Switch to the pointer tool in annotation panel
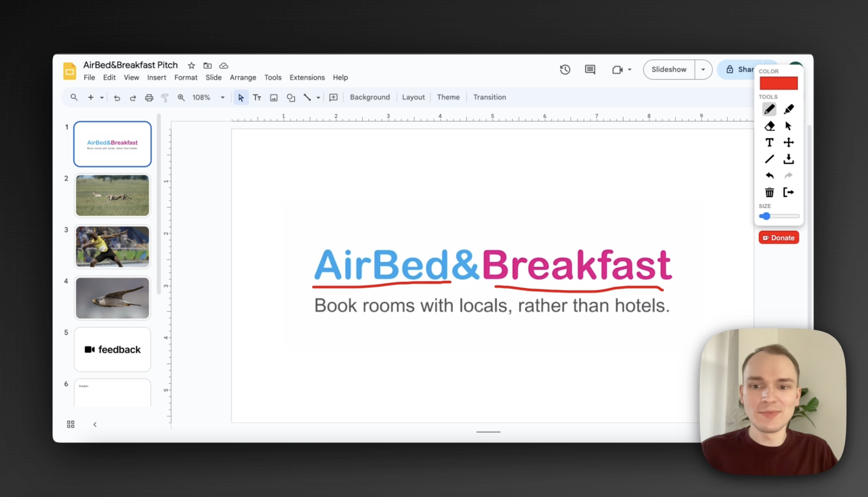The height and width of the screenshot is (497, 868). pos(788,126)
